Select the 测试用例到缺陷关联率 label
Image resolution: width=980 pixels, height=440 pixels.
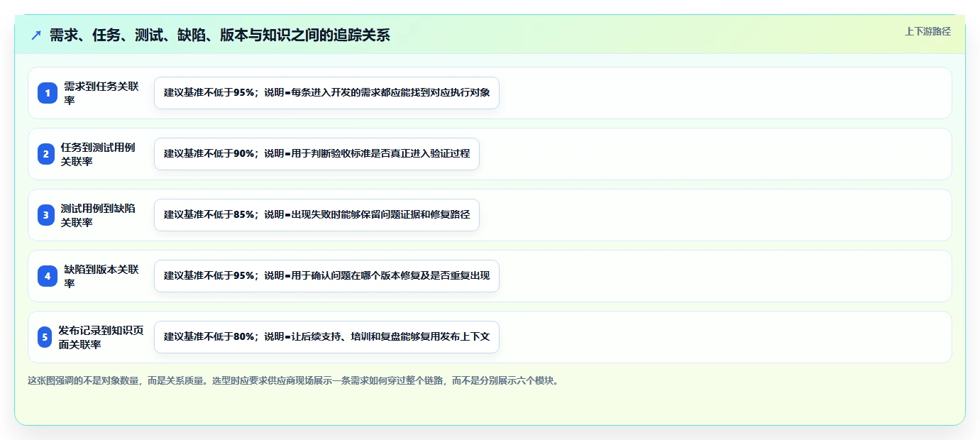(x=98, y=215)
